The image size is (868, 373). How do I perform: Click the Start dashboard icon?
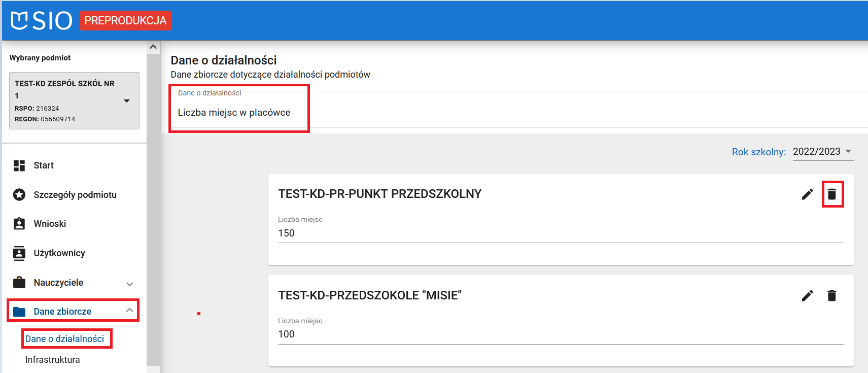[x=19, y=165]
